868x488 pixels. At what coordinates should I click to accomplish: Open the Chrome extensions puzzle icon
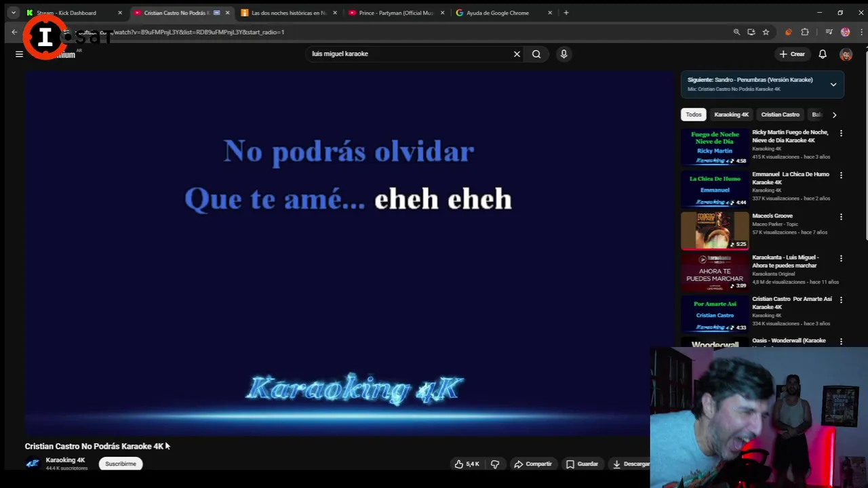805,32
